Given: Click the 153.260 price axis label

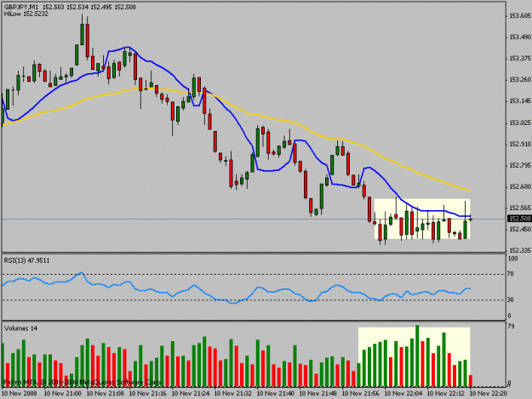Looking at the screenshot, I should tap(520, 80).
